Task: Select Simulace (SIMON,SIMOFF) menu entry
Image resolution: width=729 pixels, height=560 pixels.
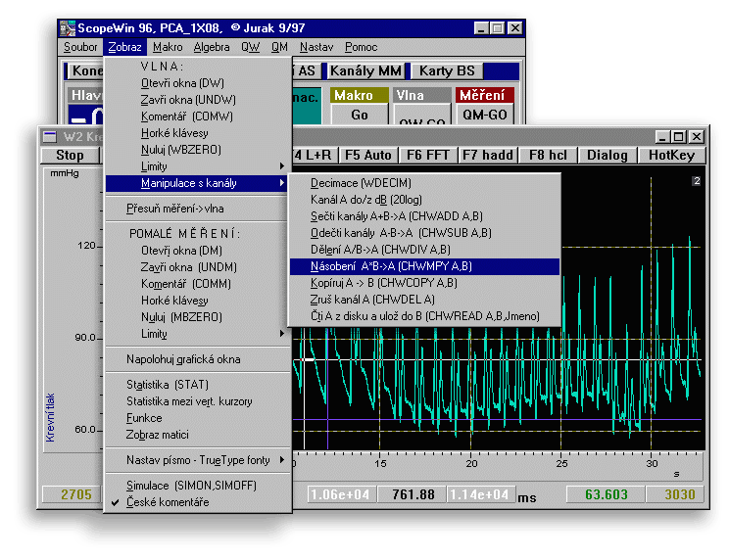Action: pyautogui.click(x=198, y=486)
